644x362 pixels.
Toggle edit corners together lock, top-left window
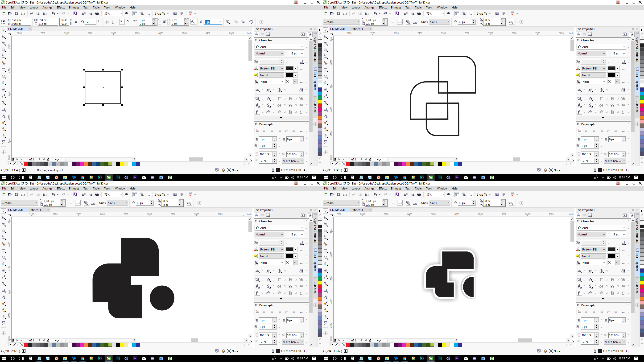(164, 22)
